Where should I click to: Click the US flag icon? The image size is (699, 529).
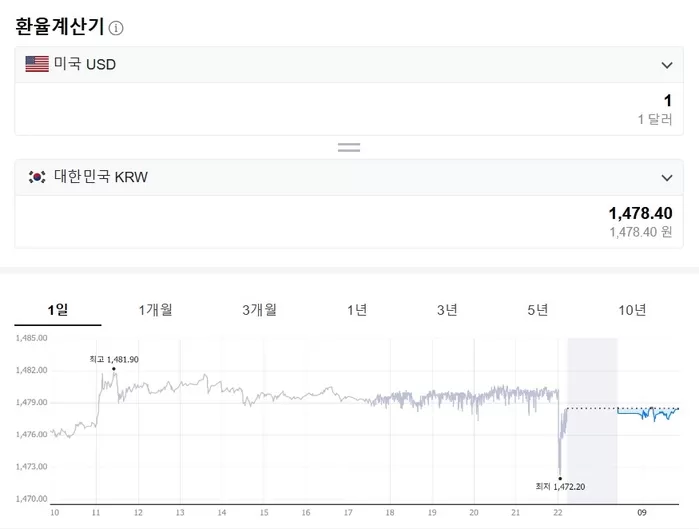pos(37,65)
